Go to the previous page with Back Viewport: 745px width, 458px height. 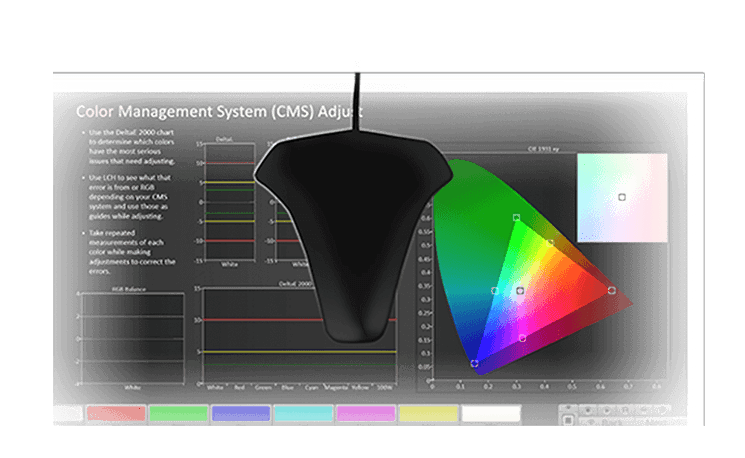612,422
